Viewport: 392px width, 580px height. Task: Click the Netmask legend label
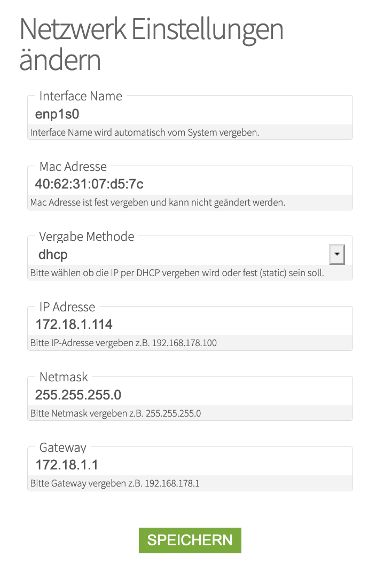[64, 377]
